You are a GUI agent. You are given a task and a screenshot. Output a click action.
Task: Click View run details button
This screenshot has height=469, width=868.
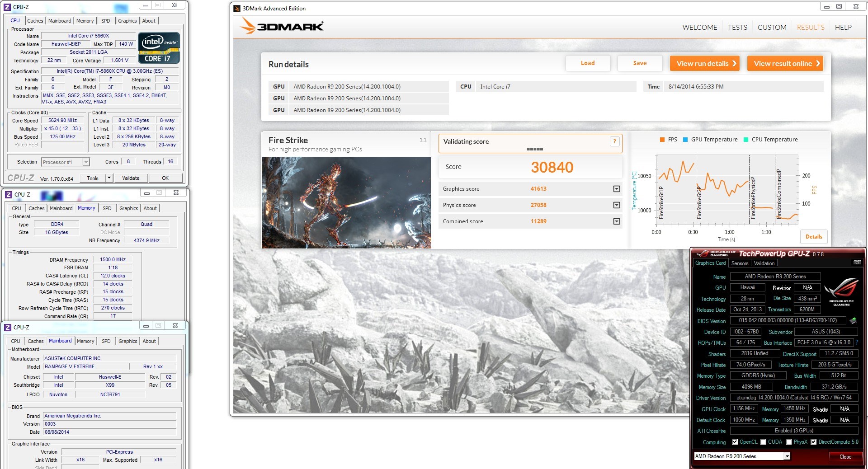point(704,63)
